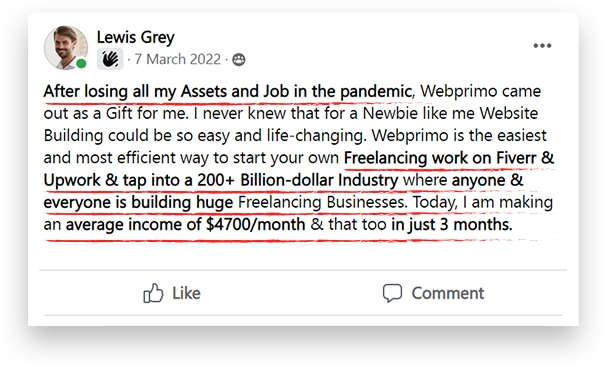Click the speech bubble Comment icon
The height and width of the screenshot is (367, 604).
[392, 293]
